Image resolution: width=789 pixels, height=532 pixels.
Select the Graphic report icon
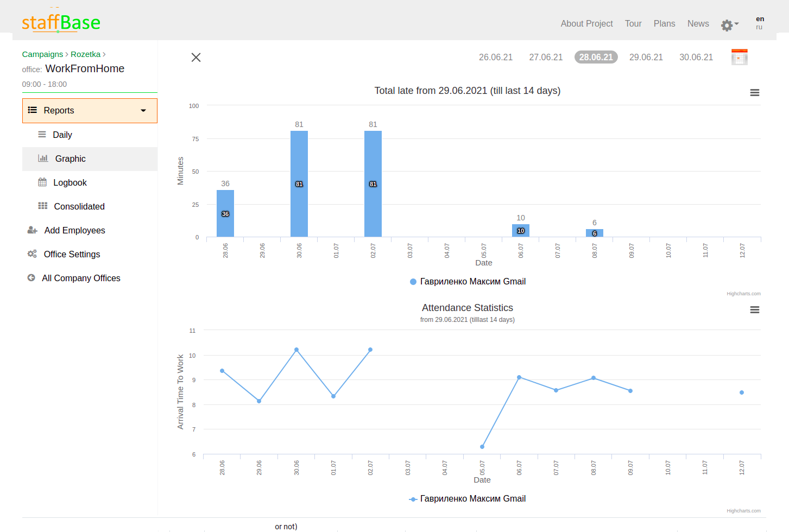pos(43,159)
